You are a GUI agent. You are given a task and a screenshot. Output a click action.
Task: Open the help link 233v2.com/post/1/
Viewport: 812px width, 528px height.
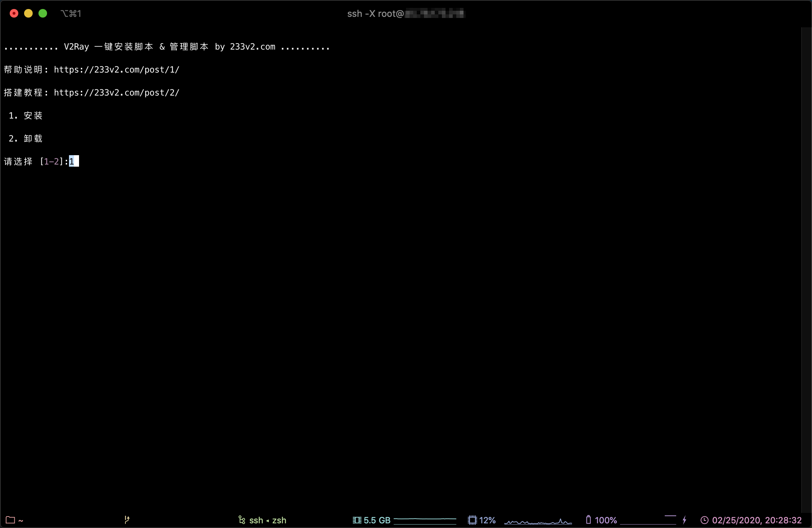[117, 70]
